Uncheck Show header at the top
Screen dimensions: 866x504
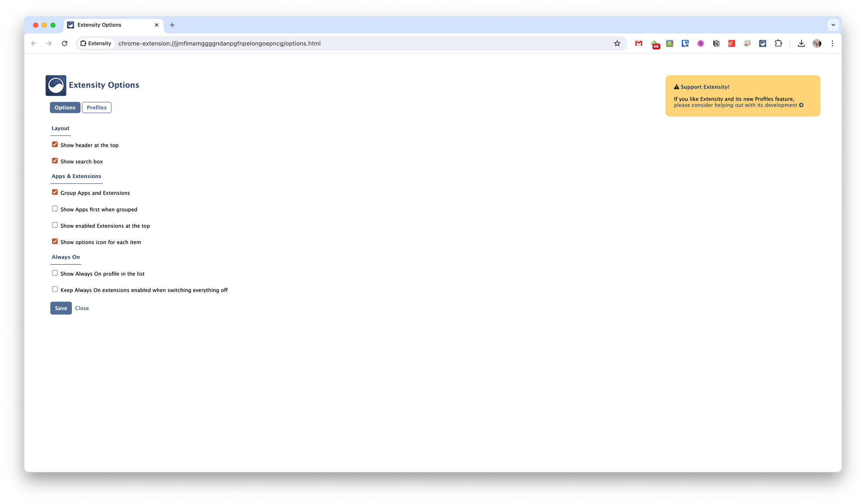(55, 144)
